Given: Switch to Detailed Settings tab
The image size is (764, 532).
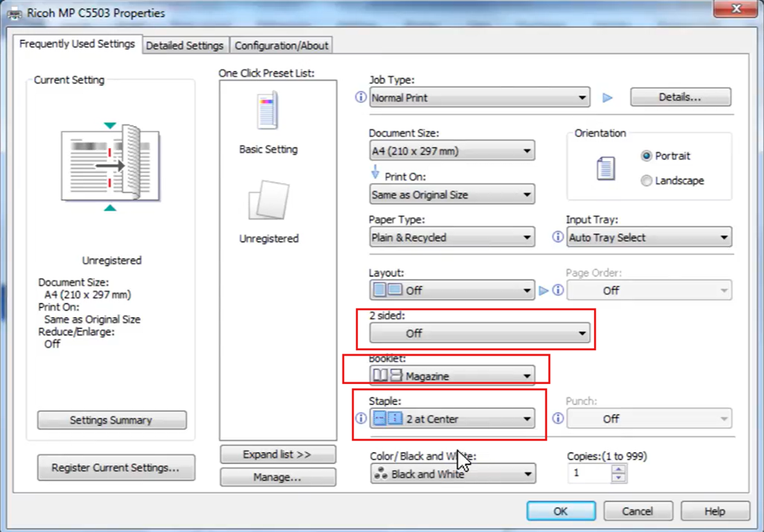Looking at the screenshot, I should tap(185, 45).
